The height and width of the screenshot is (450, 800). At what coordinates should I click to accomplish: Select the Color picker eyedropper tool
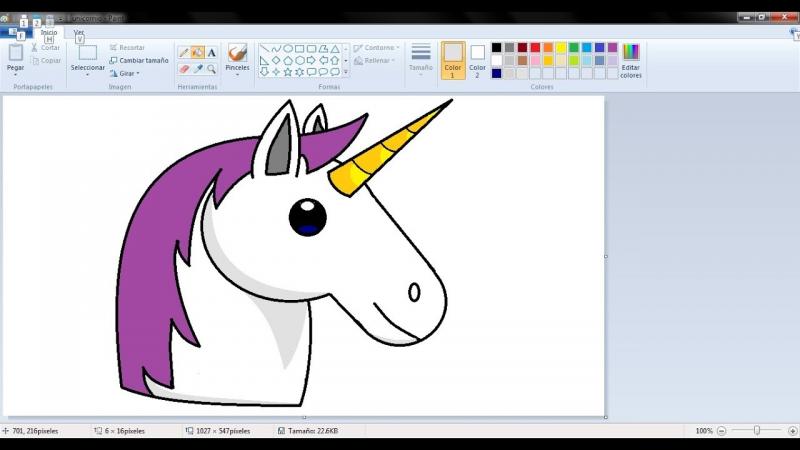pyautogui.click(x=198, y=69)
